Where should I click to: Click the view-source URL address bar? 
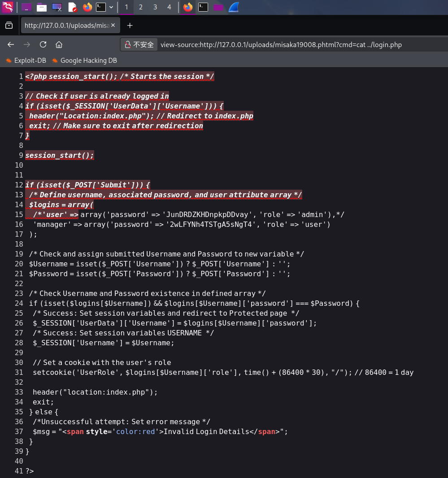[x=281, y=45]
